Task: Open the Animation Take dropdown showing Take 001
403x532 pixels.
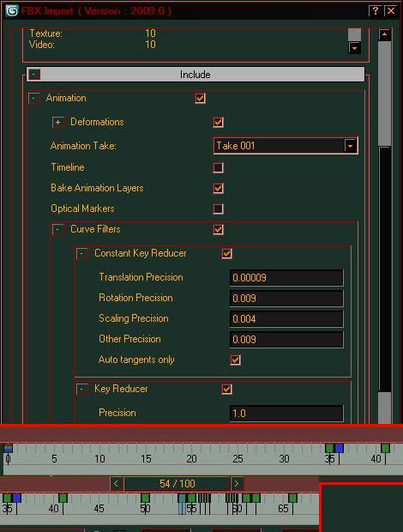Action: click(x=286, y=146)
